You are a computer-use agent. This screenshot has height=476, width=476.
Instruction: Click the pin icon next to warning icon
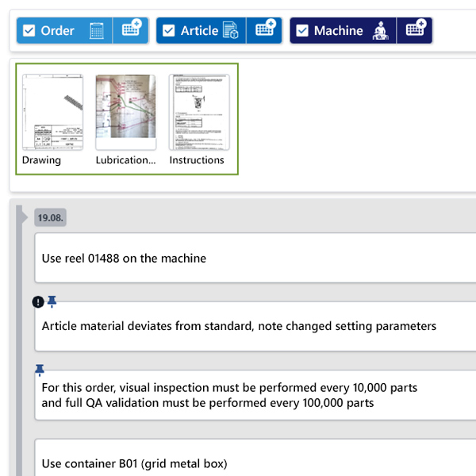(52, 301)
